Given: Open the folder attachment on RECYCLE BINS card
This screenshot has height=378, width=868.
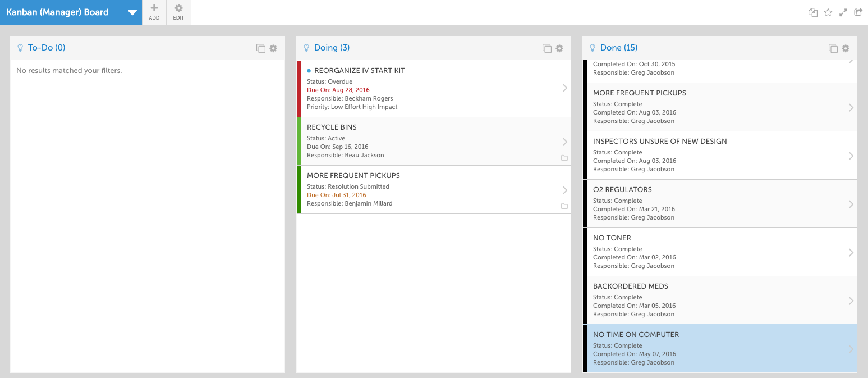Looking at the screenshot, I should [564, 158].
